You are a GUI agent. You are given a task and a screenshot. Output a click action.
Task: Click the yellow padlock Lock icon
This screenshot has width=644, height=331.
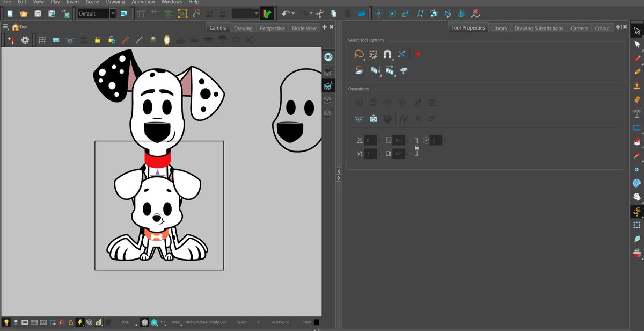tap(97, 40)
